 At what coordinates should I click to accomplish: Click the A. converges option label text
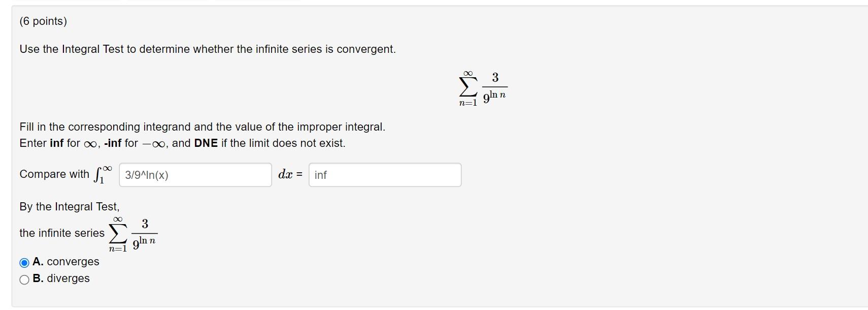tap(66, 262)
